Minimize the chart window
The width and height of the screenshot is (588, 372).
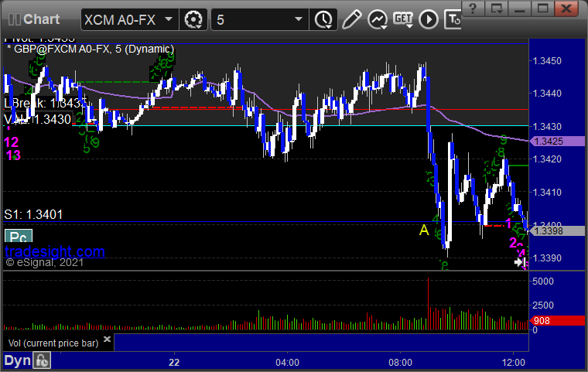[x=519, y=9]
